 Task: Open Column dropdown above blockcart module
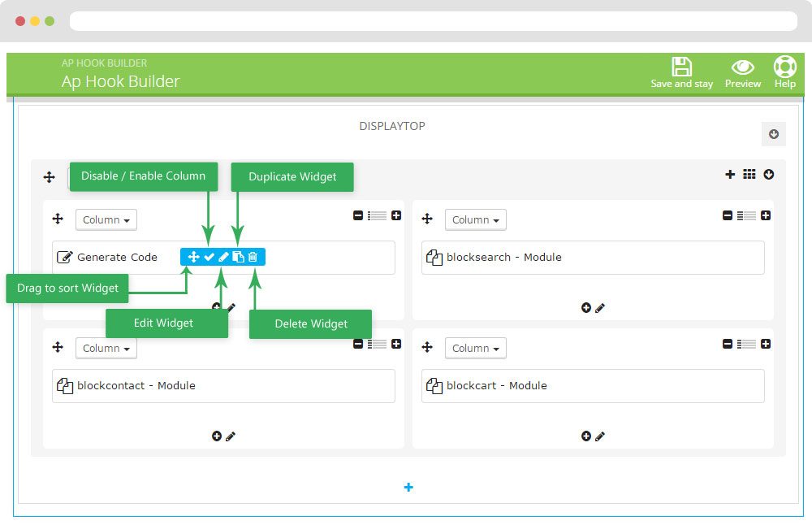tap(476, 348)
